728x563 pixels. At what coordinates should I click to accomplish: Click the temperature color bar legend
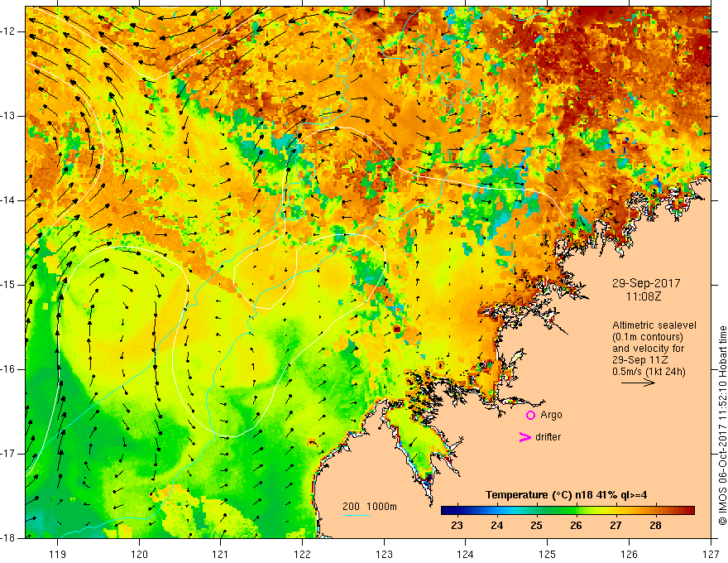tap(568, 511)
